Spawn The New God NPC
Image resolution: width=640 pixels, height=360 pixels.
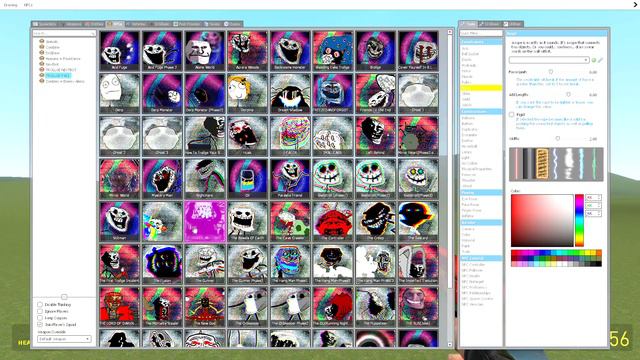tap(204, 306)
